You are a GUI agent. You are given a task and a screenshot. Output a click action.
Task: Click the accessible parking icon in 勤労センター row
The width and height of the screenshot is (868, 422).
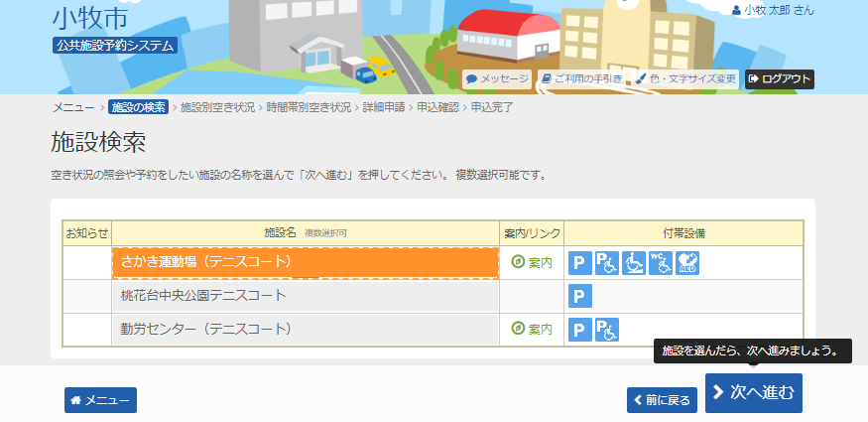pyautogui.click(x=607, y=329)
